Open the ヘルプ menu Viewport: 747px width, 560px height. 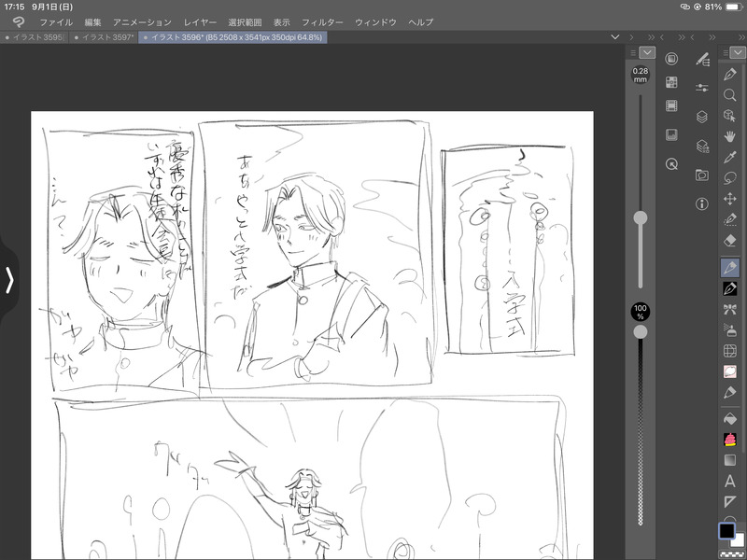click(421, 22)
